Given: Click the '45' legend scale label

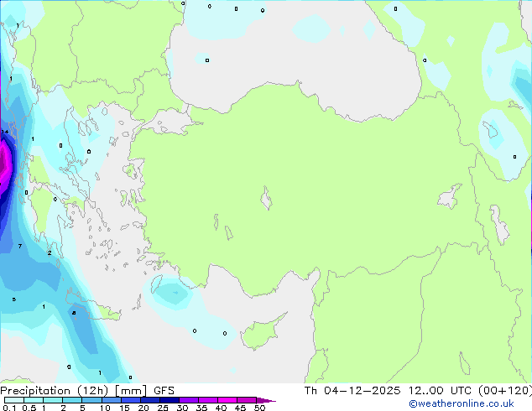Looking at the screenshot, I should [240, 408].
